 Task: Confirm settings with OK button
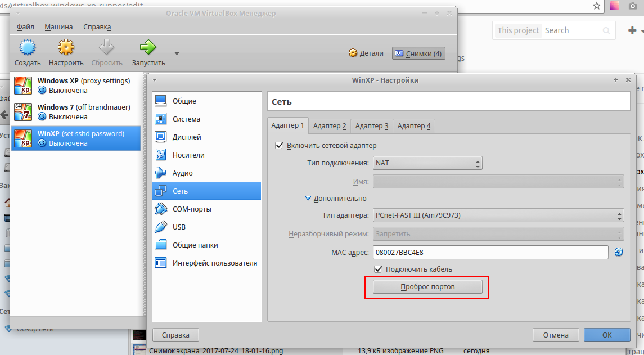[607, 335]
